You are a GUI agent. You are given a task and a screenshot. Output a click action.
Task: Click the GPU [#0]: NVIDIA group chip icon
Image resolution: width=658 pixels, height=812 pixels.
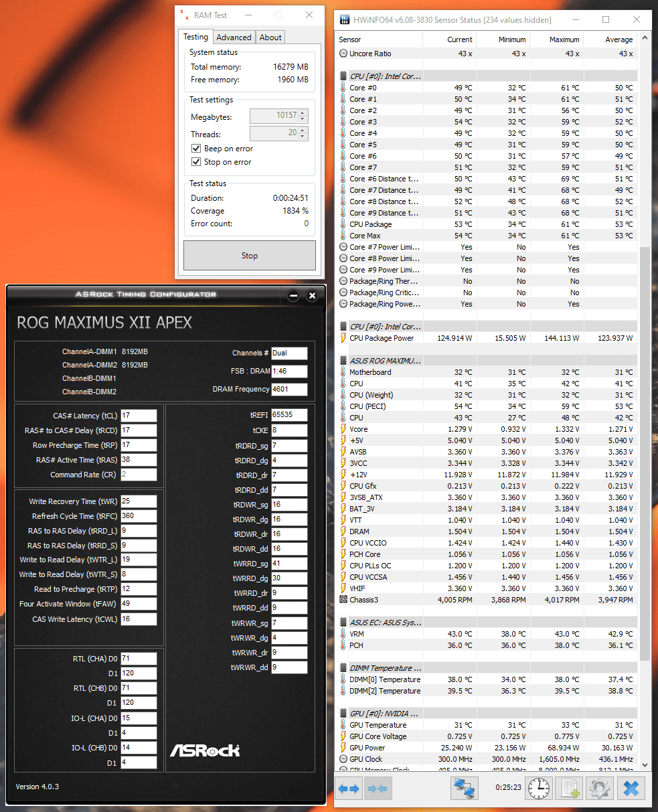click(x=343, y=714)
